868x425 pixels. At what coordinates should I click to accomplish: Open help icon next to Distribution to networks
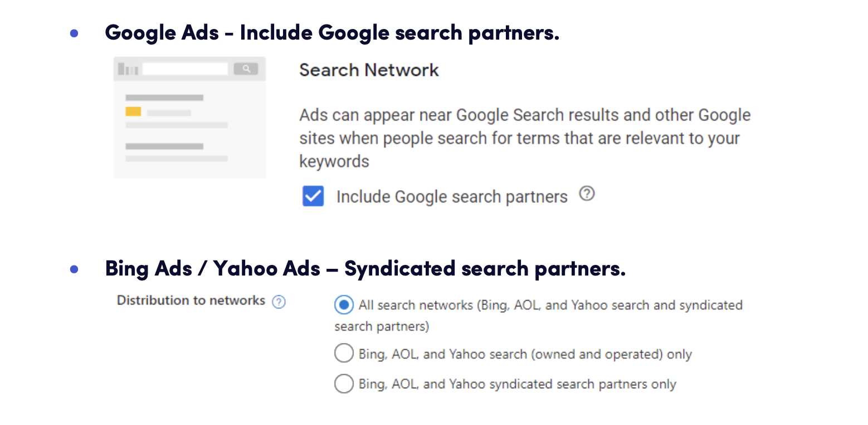[x=279, y=302]
